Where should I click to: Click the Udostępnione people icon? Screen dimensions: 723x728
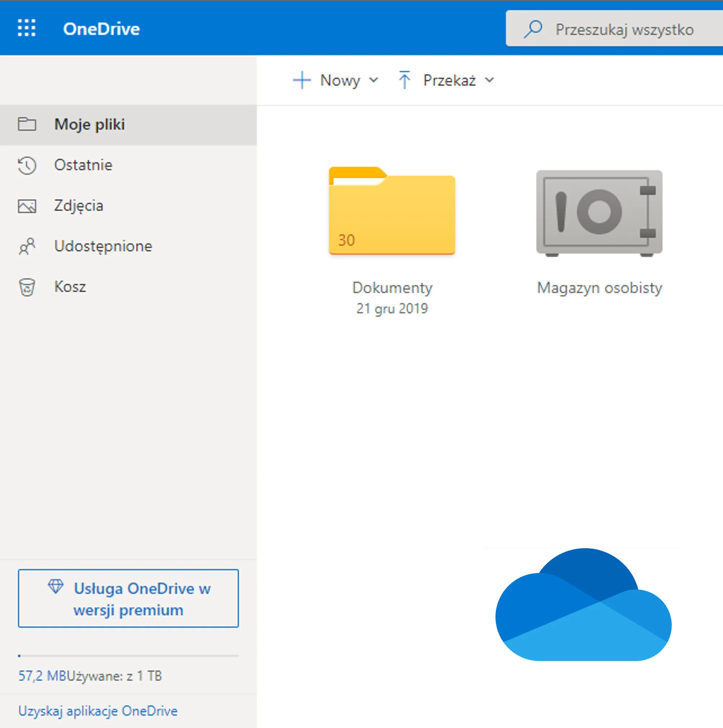point(27,246)
